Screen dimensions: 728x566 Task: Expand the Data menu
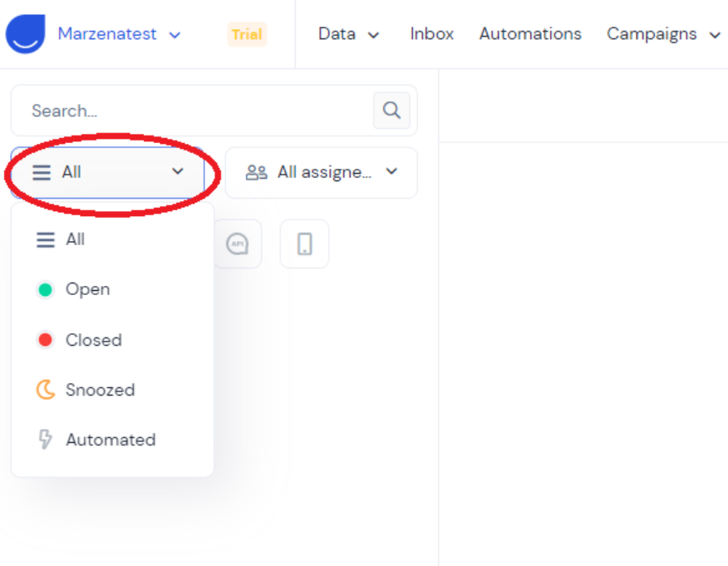point(348,34)
